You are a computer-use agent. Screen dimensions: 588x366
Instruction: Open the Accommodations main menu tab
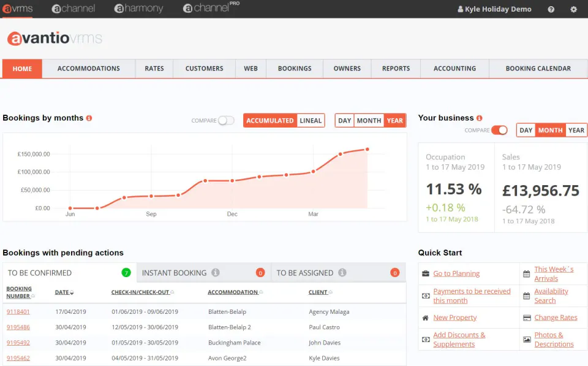[88, 69]
